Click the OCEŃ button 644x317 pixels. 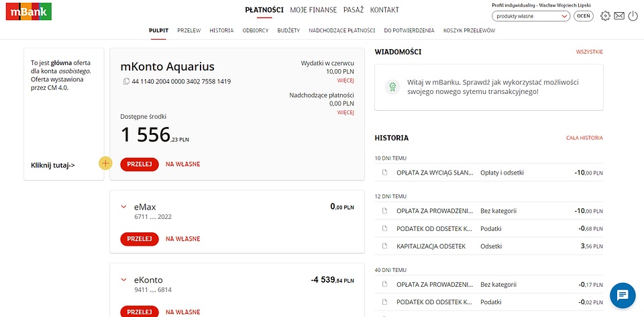click(x=583, y=16)
